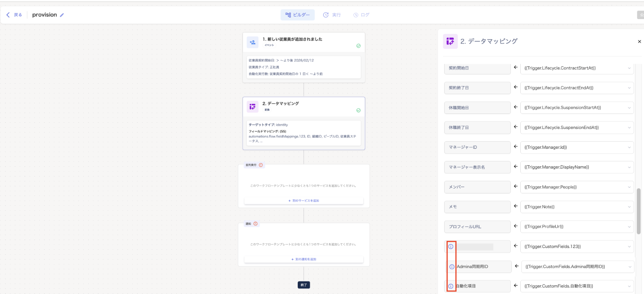644x294 pixels.
Task: Open the Trigger.Manager.DisplayName dropdown
Action: tap(577, 167)
